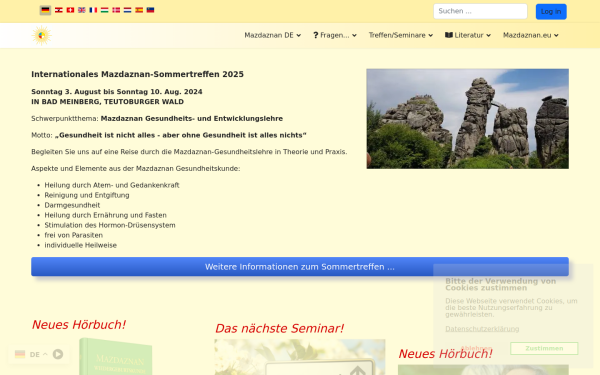The width and height of the screenshot is (600, 375).
Task: Switch to the Austrian flag language
Action: coord(59,10)
